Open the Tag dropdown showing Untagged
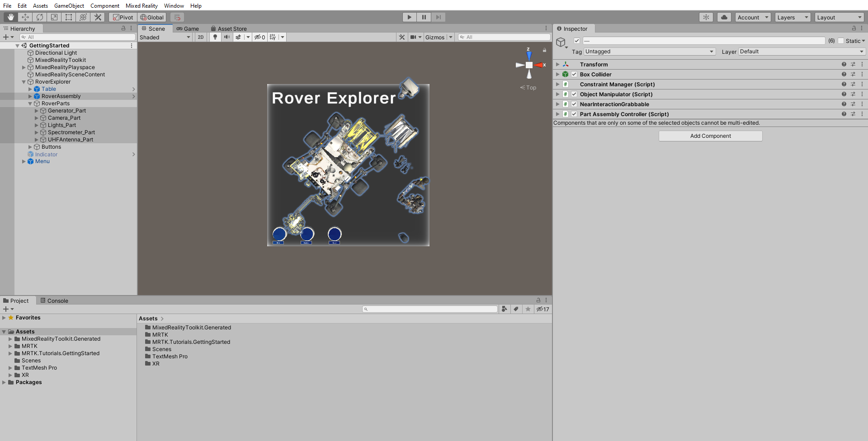The image size is (868, 441). click(649, 52)
